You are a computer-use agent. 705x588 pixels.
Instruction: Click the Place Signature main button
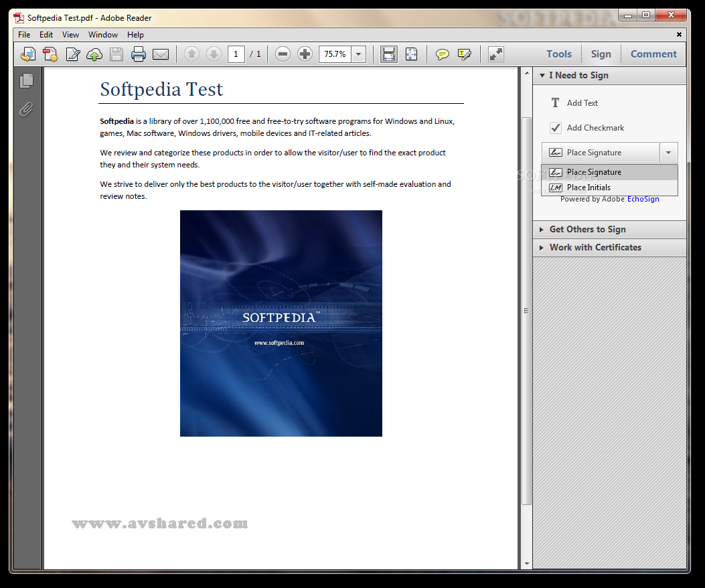pos(601,153)
